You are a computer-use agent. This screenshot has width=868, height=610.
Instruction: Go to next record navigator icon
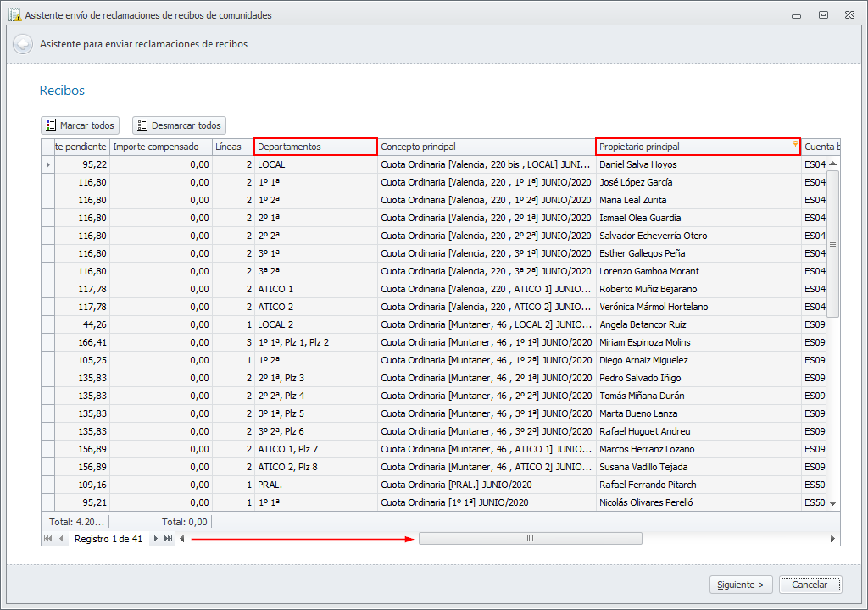(x=156, y=539)
